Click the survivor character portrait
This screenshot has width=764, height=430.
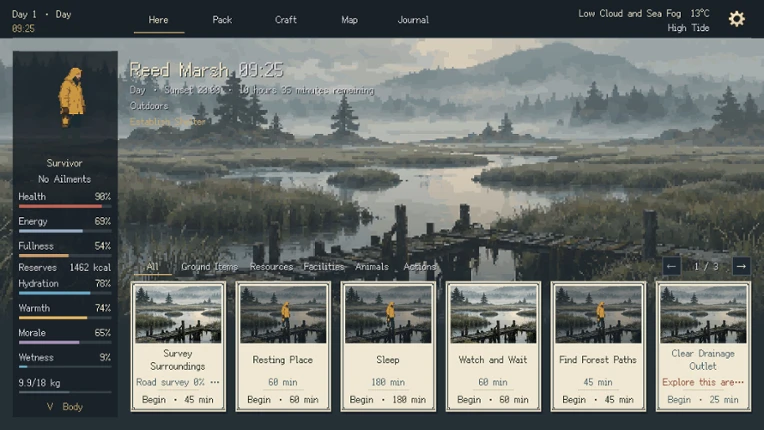click(x=72, y=97)
